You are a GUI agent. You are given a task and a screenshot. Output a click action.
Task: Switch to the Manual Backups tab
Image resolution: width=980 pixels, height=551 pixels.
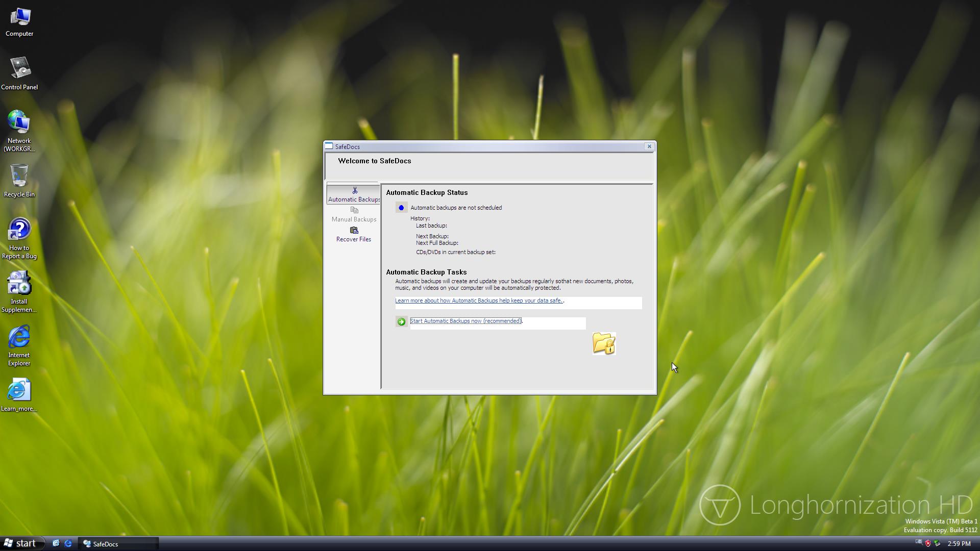(x=353, y=215)
